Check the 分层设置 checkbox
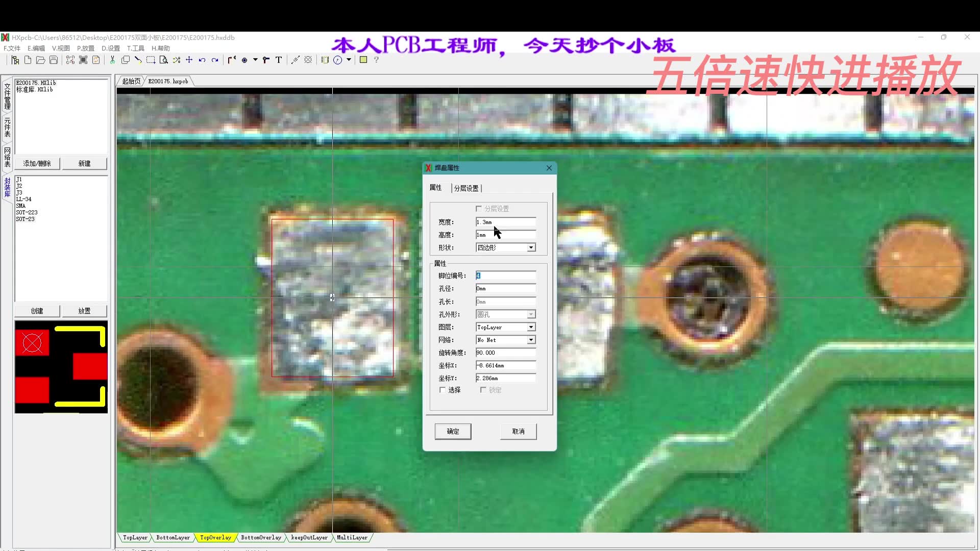The width and height of the screenshot is (980, 551). tap(479, 208)
